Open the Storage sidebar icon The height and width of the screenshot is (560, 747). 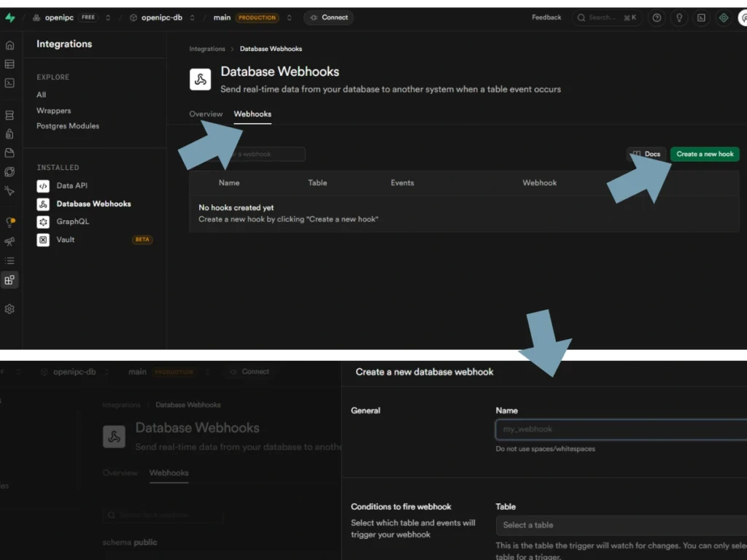[x=9, y=153]
